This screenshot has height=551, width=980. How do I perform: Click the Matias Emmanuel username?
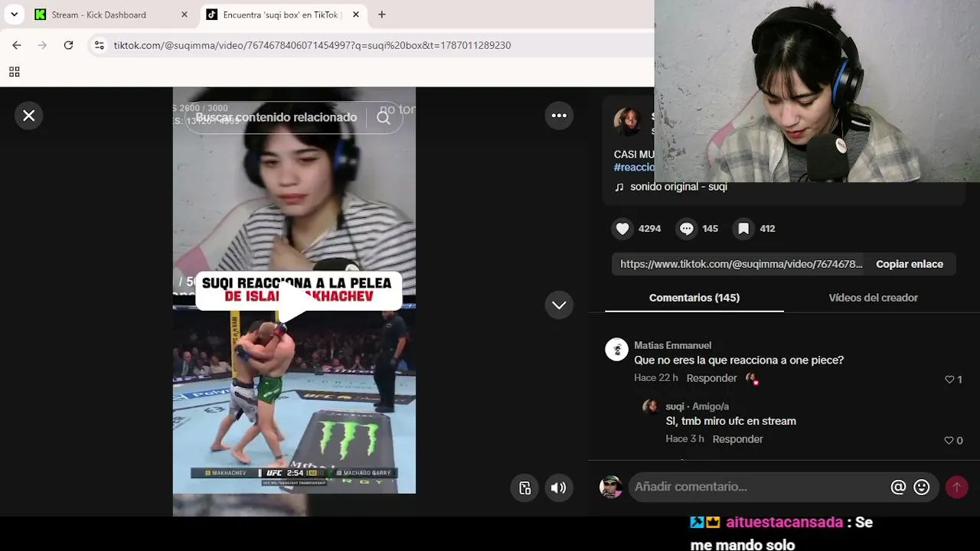(672, 346)
